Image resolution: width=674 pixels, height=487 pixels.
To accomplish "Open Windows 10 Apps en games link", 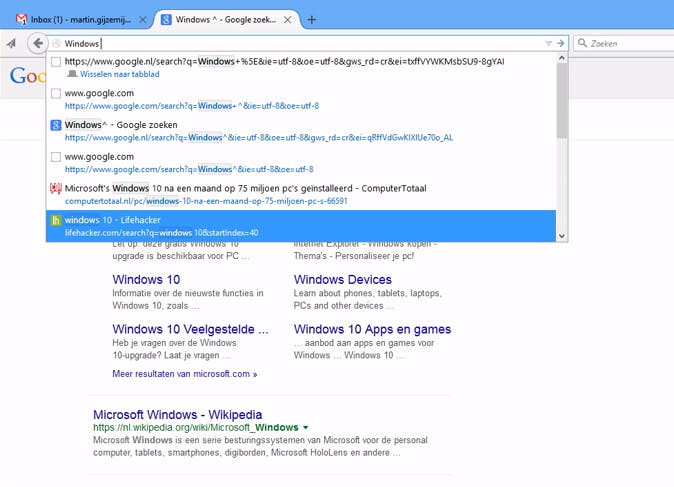I will [372, 329].
